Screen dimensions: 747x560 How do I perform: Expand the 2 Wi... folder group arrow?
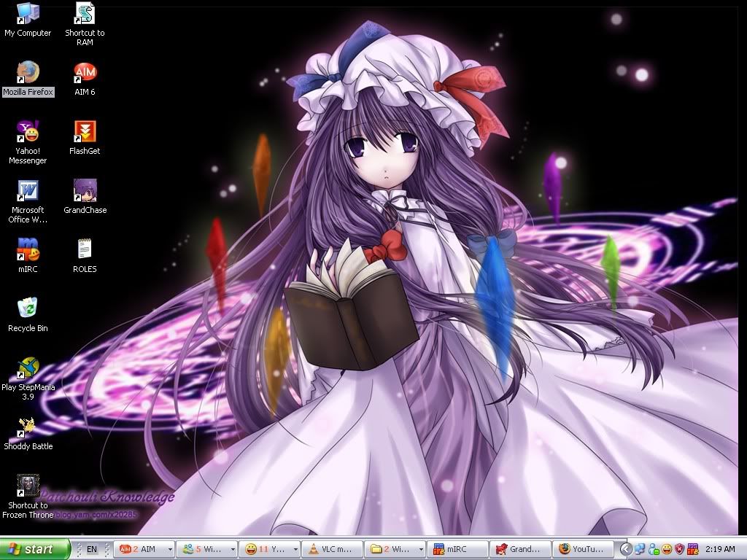pyautogui.click(x=421, y=549)
